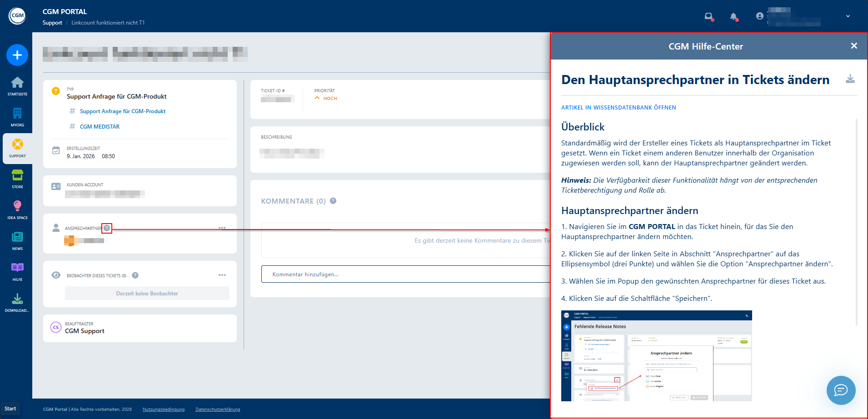The height and width of the screenshot is (419, 868).
Task: Open the inbox messages icon in header
Action: coord(708,17)
